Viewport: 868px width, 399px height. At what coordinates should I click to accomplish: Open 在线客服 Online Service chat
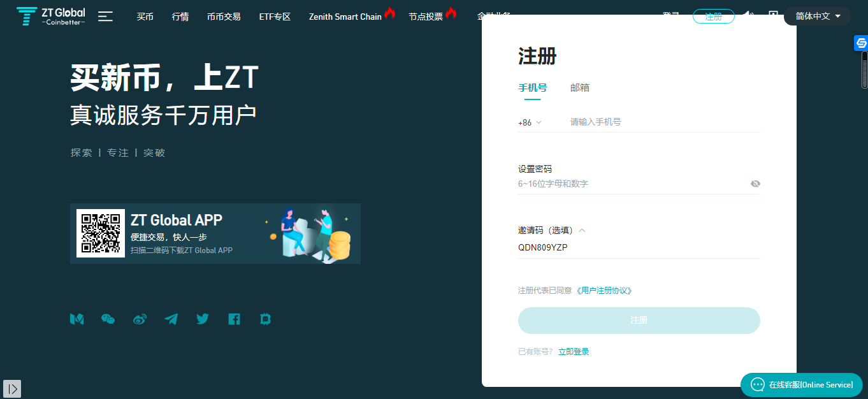coord(802,385)
